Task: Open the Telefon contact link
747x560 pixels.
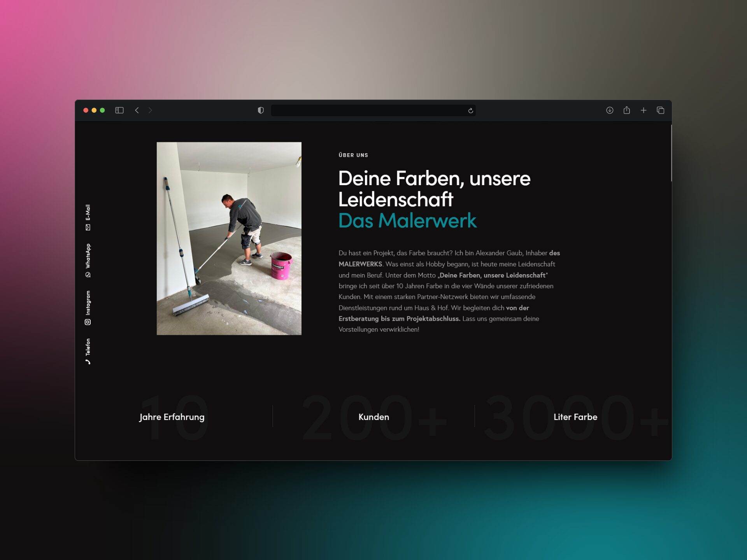Action: 88,351
